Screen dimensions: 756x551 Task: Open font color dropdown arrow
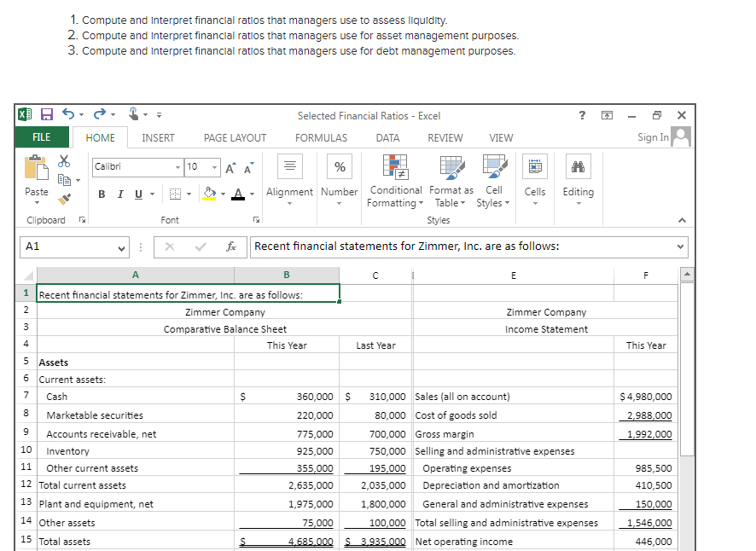(x=252, y=194)
